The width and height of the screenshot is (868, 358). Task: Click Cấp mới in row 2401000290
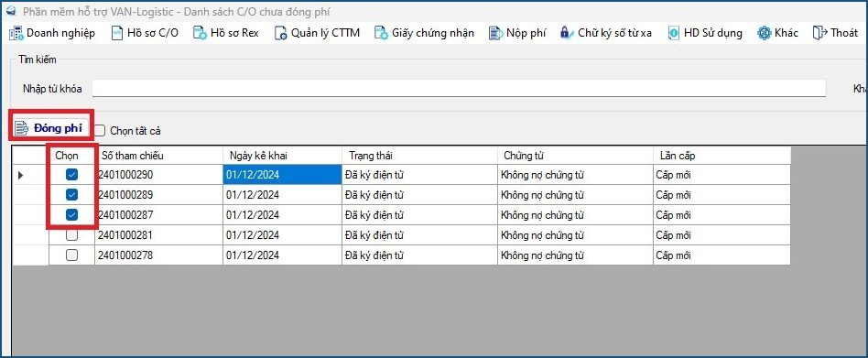(x=674, y=175)
